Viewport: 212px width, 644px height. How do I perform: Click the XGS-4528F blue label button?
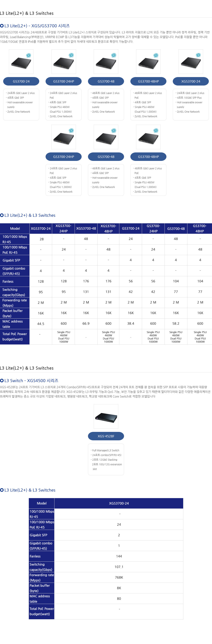click(106, 436)
